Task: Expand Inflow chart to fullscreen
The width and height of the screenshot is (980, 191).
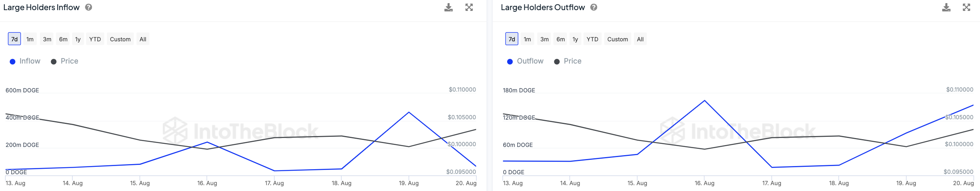Action: (x=469, y=7)
